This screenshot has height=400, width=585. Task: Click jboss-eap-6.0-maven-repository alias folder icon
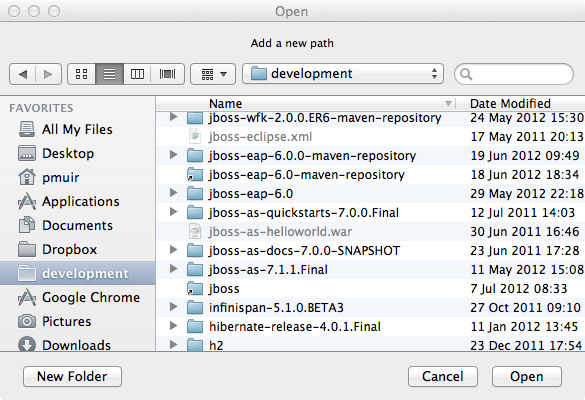tap(195, 175)
